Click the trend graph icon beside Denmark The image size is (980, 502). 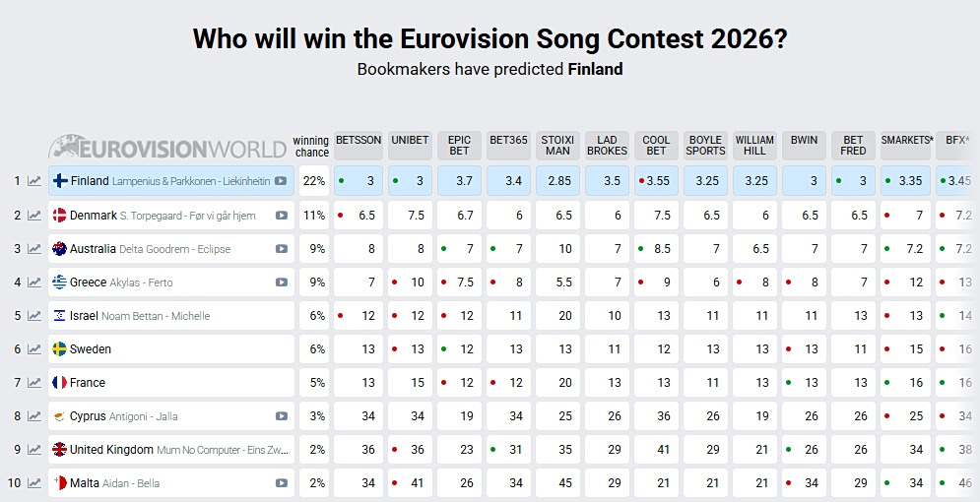pyautogui.click(x=34, y=215)
